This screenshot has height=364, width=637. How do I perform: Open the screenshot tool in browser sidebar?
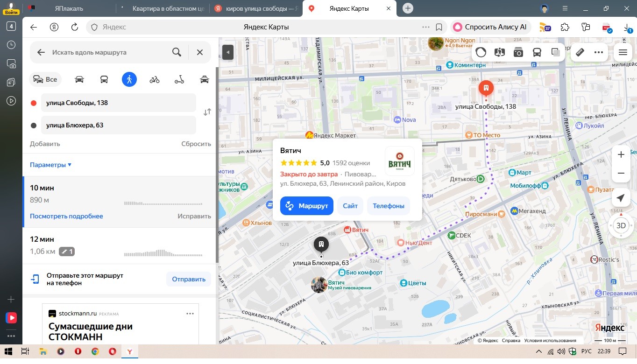11,63
